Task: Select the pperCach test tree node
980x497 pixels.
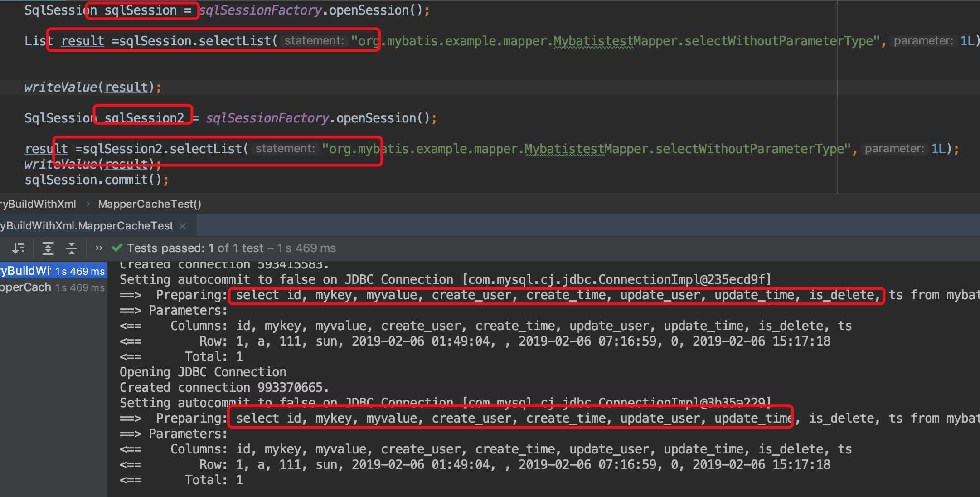Action: [x=53, y=287]
